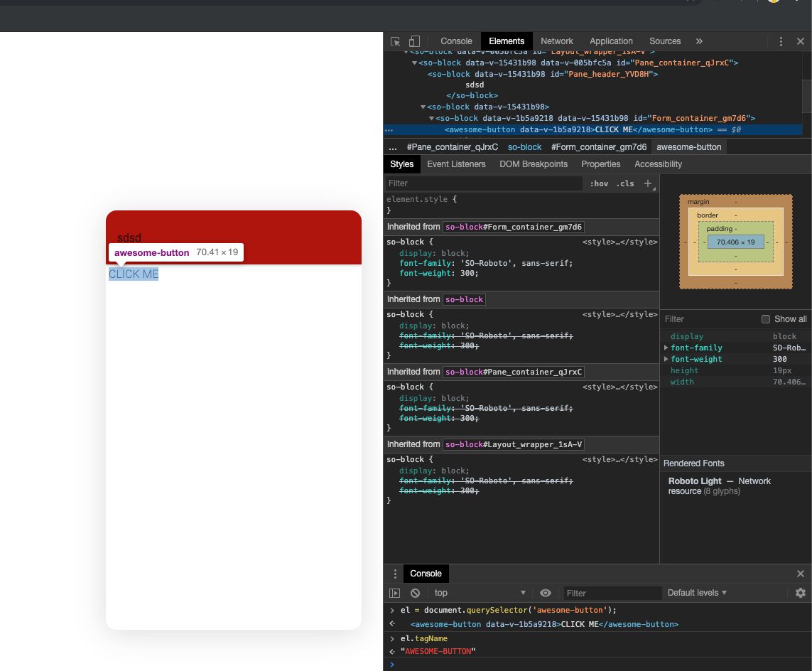Select the Elements tab
The width and height of the screenshot is (812, 671).
tap(507, 41)
